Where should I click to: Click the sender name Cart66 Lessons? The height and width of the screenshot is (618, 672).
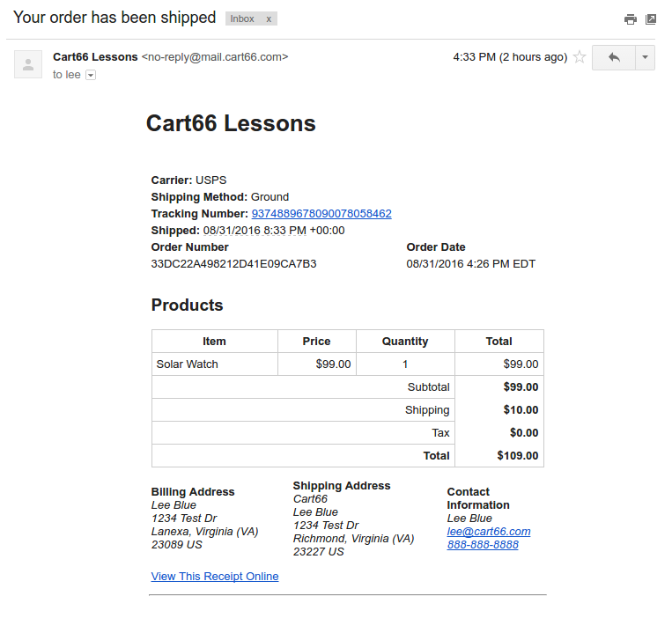(x=95, y=57)
